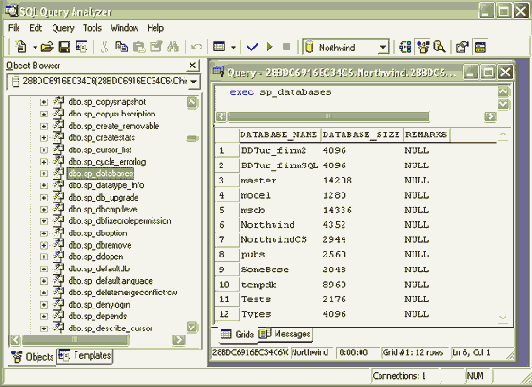Click the green Execute Query arrow
Screen dimensions: 532x387
pos(270,46)
